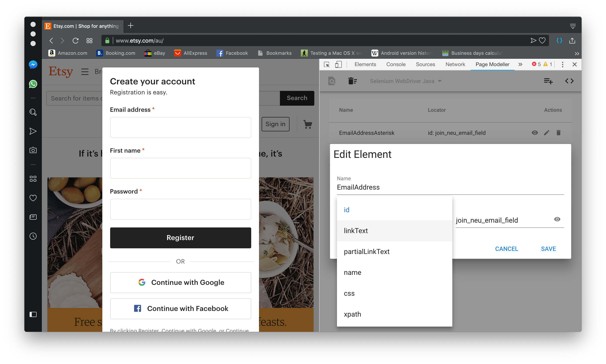This screenshot has width=606, height=364.
Task: Click the more options kebab menu icon
Action: tap(563, 64)
